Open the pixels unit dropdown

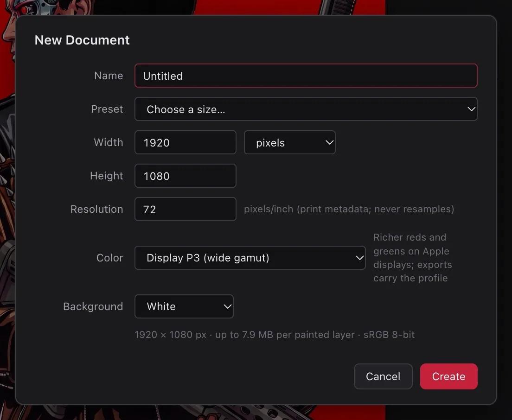pyautogui.click(x=290, y=142)
